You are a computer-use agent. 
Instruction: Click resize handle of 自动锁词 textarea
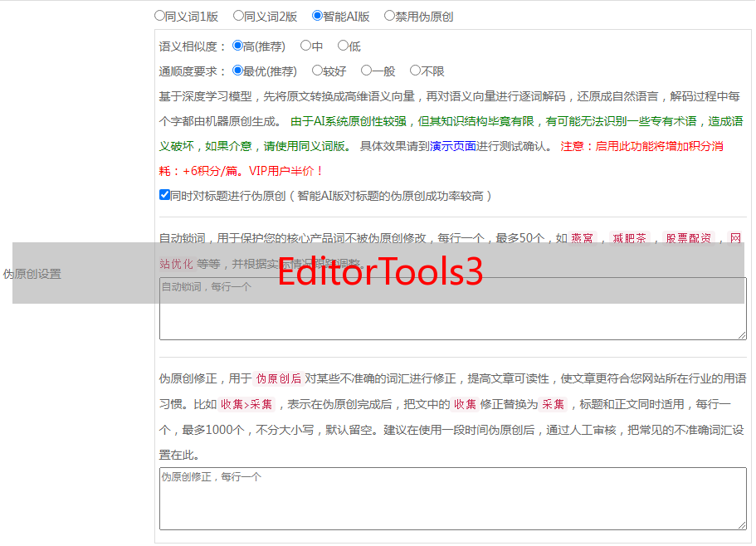[x=742, y=335]
